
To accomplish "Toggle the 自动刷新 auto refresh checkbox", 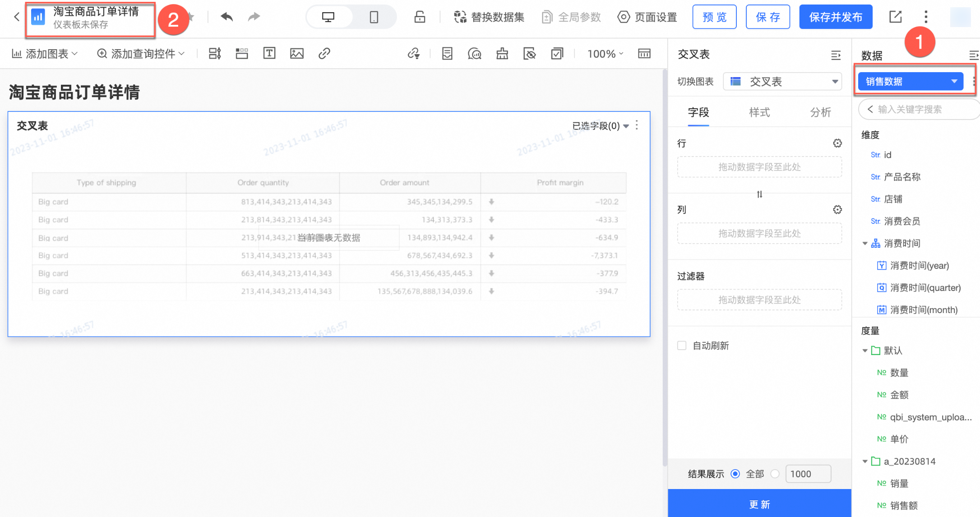I will click(682, 346).
